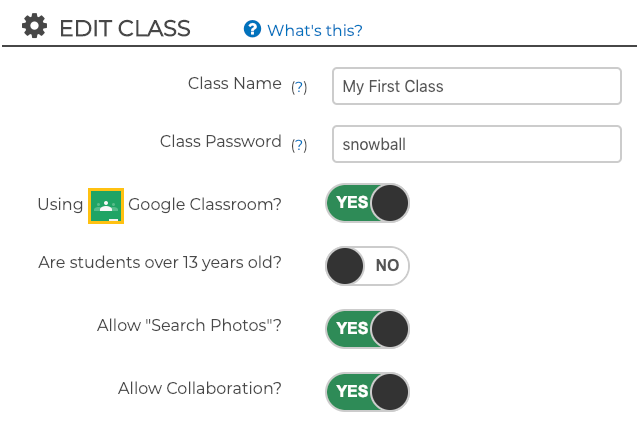Click the word "Using" before the Classroom icon

60,204
